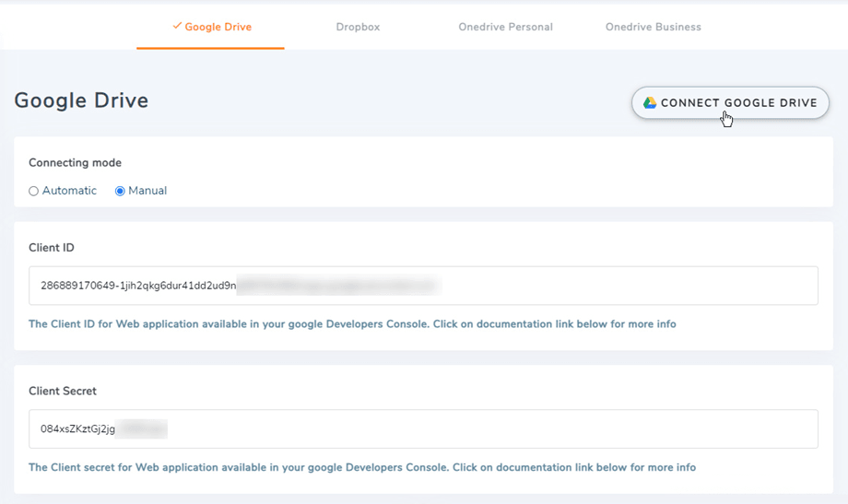Click the Connecting mode section label
The width and height of the screenshot is (848, 504).
tap(75, 163)
